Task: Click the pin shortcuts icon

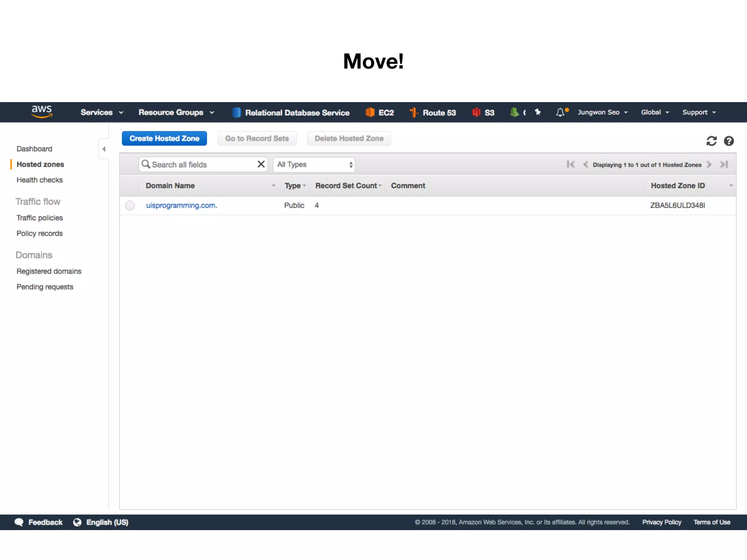Action: point(538,112)
